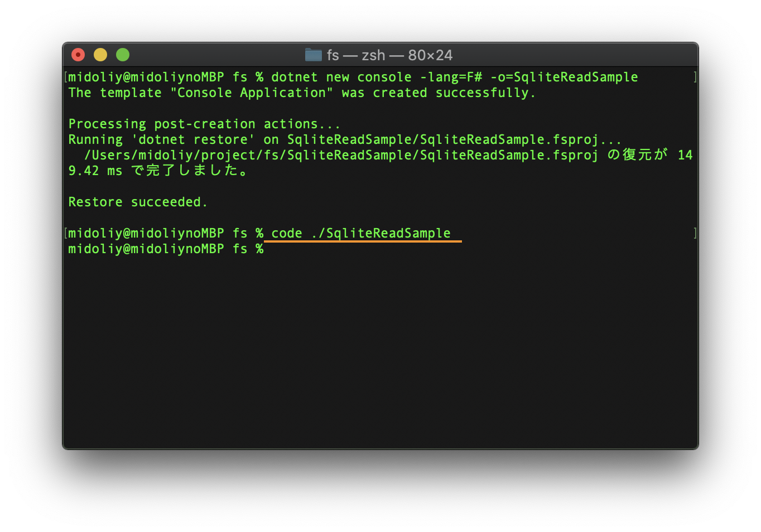
Task: Click the empty terminal area below the prompt
Action: [x=379, y=346]
